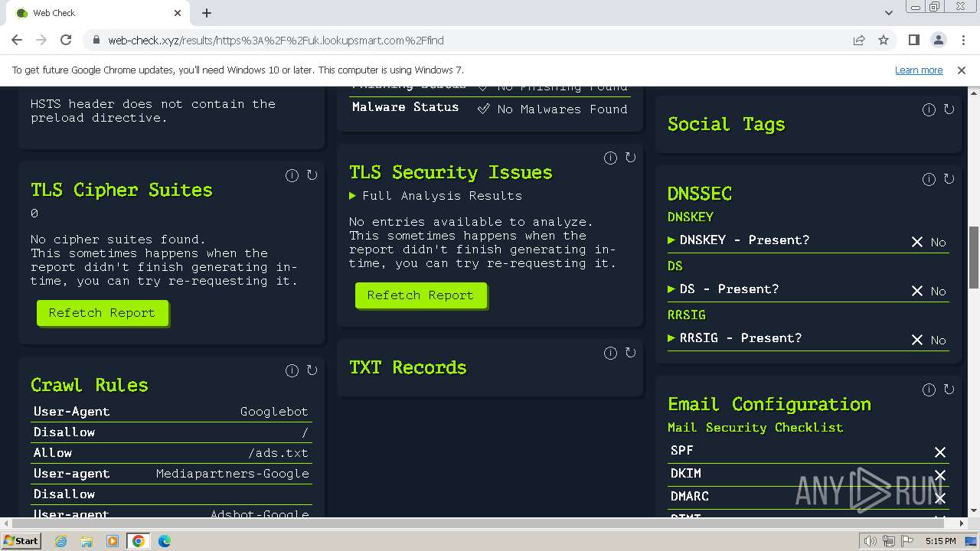Click the DKIM checklist row

(x=808, y=474)
